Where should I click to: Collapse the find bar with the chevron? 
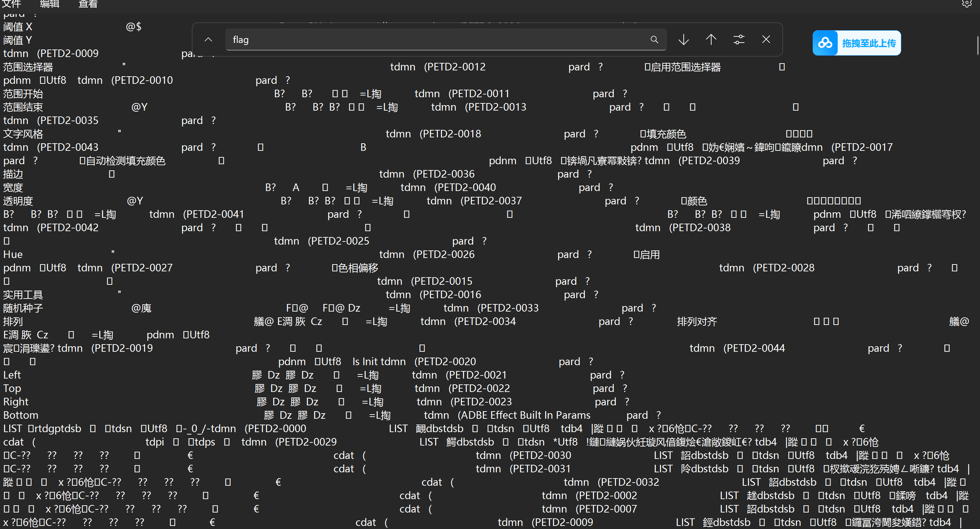pyautogui.click(x=208, y=39)
